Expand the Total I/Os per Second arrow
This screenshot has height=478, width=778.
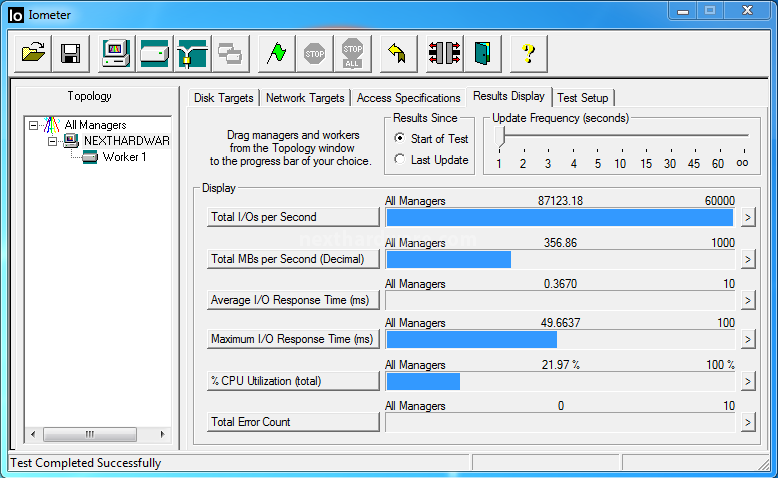click(748, 217)
